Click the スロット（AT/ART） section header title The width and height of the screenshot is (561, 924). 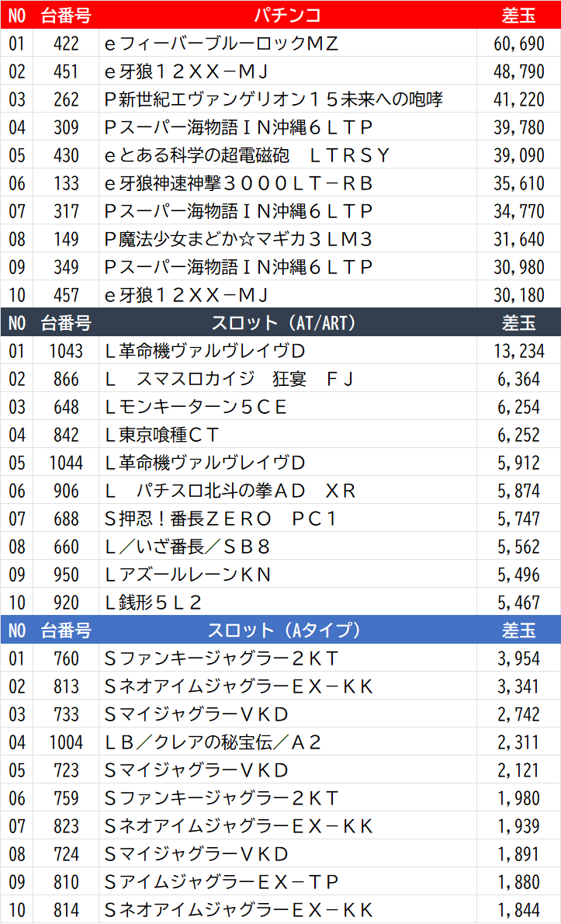(283, 323)
